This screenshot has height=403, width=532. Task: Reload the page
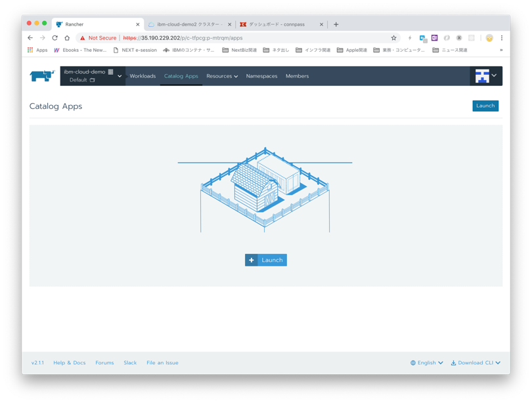[x=55, y=38]
